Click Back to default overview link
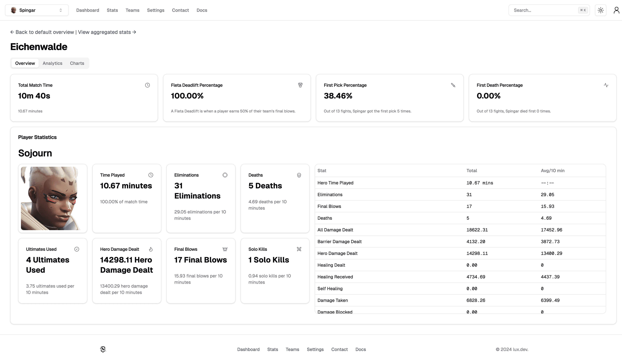The height and width of the screenshot is (364, 622). (42, 32)
